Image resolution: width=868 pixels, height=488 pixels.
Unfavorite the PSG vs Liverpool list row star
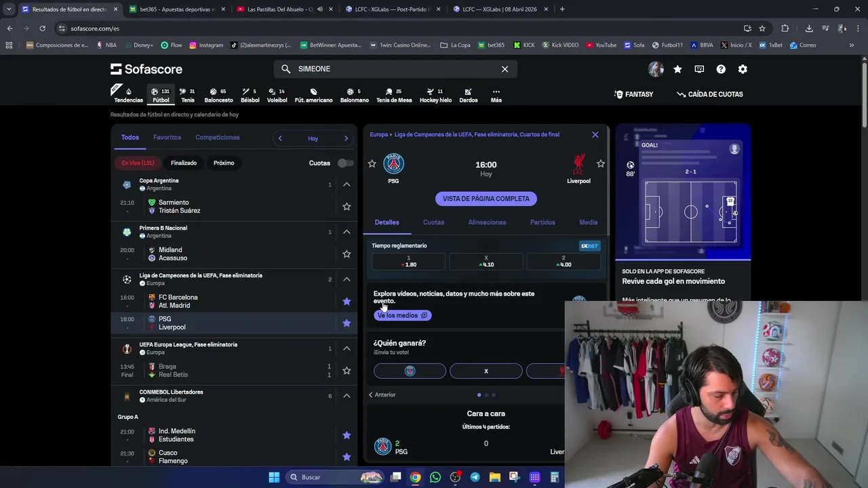347,323
